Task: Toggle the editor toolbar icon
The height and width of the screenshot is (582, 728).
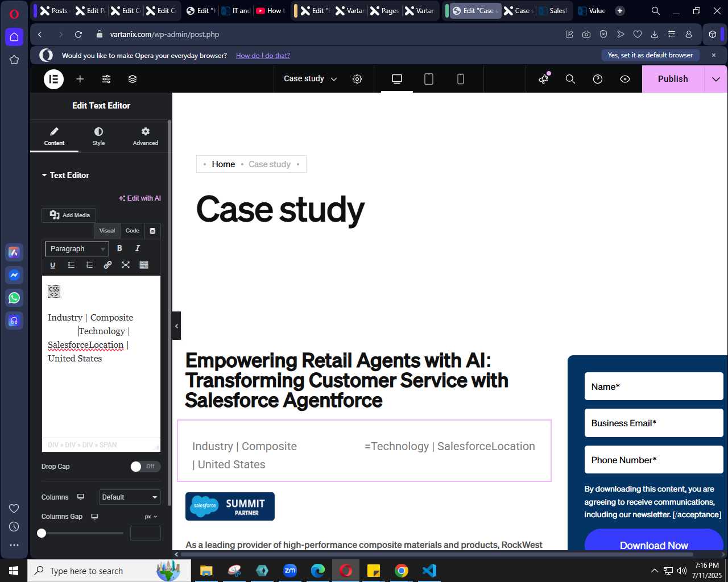Action: [144, 265]
